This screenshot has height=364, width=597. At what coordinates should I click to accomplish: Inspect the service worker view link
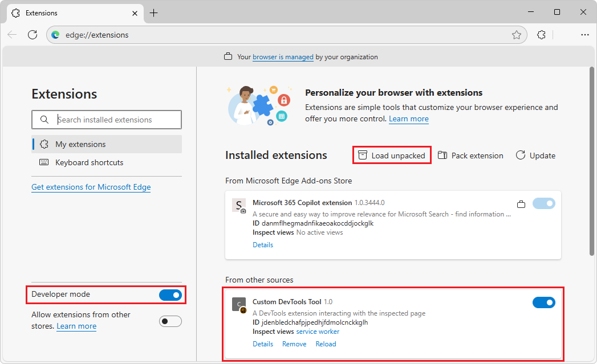click(318, 332)
